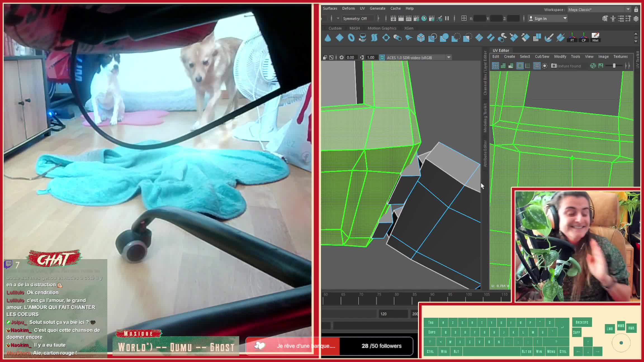The width and height of the screenshot is (644, 362).
Task: Click the FT freeze transform shelf icon
Action: pos(572,37)
